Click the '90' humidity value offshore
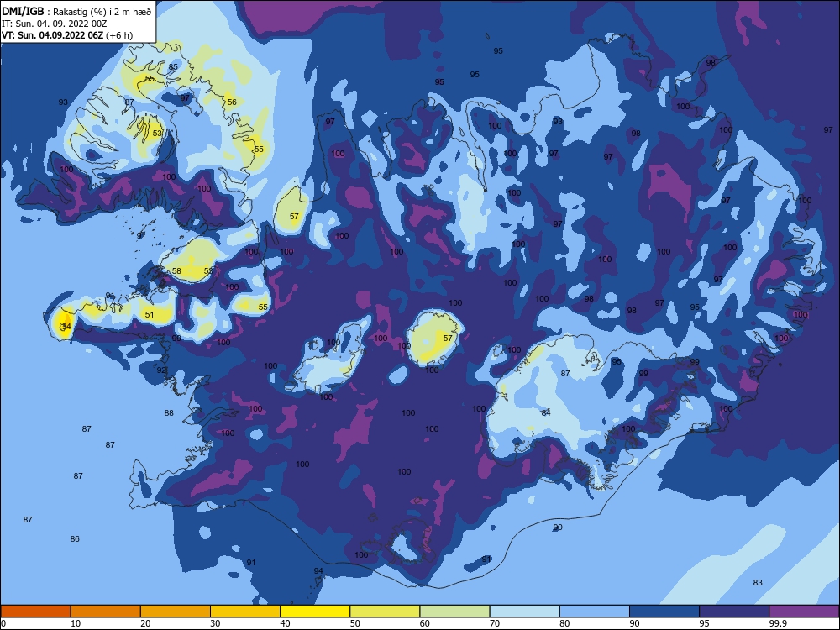 (558, 528)
